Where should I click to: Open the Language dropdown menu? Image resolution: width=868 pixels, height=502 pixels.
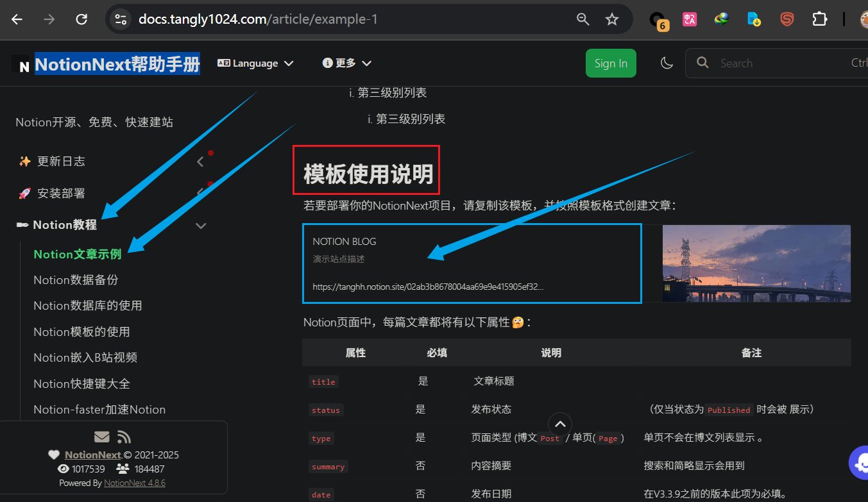click(255, 63)
